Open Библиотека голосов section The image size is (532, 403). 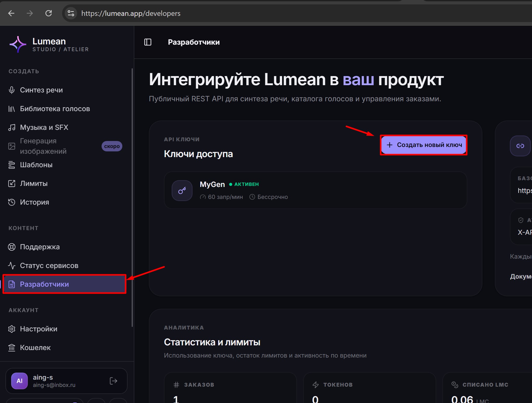67,109
